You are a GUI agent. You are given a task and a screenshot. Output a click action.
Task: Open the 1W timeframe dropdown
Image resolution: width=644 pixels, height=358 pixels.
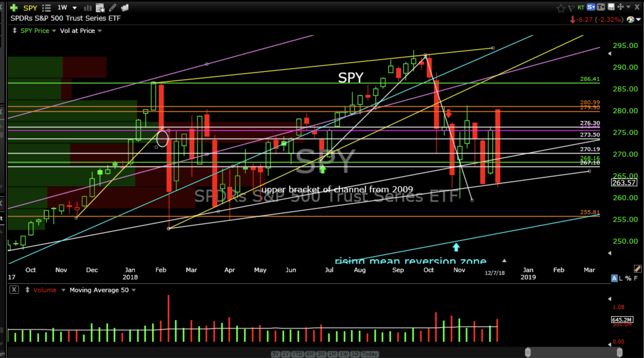tap(74, 8)
